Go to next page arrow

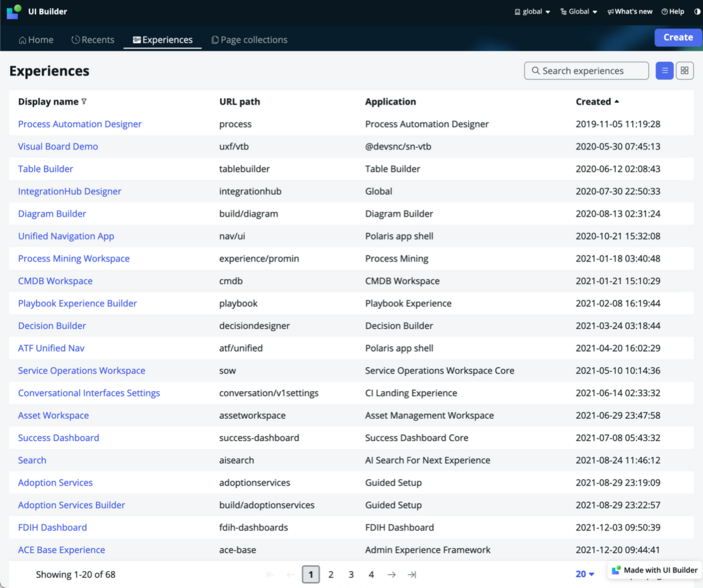click(391, 575)
